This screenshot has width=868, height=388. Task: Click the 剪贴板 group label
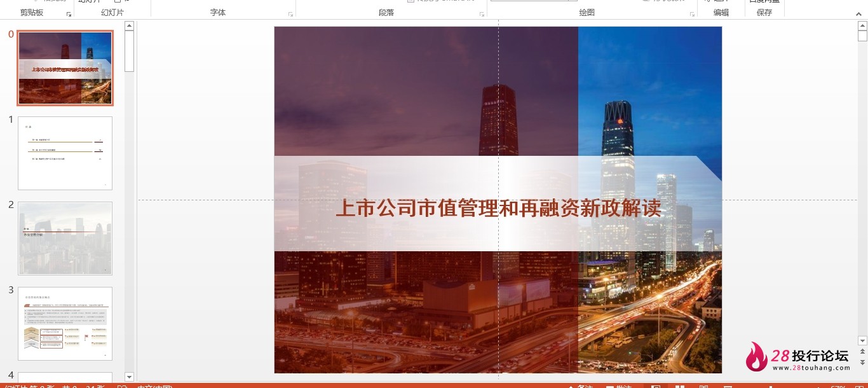32,12
